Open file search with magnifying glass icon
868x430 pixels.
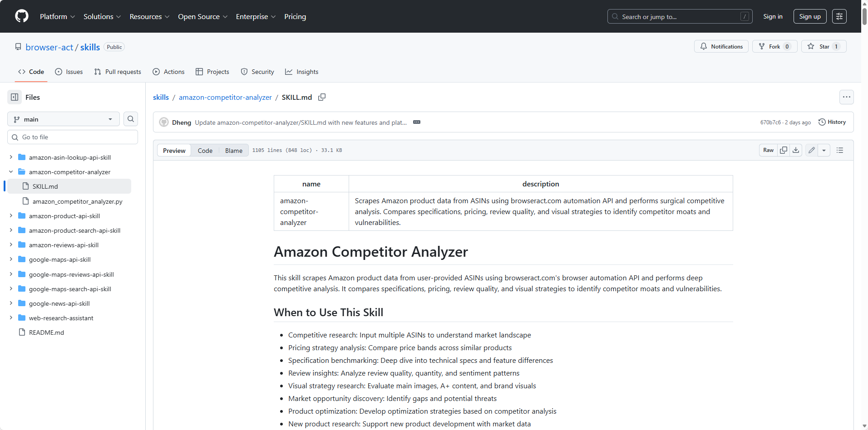pyautogui.click(x=130, y=119)
